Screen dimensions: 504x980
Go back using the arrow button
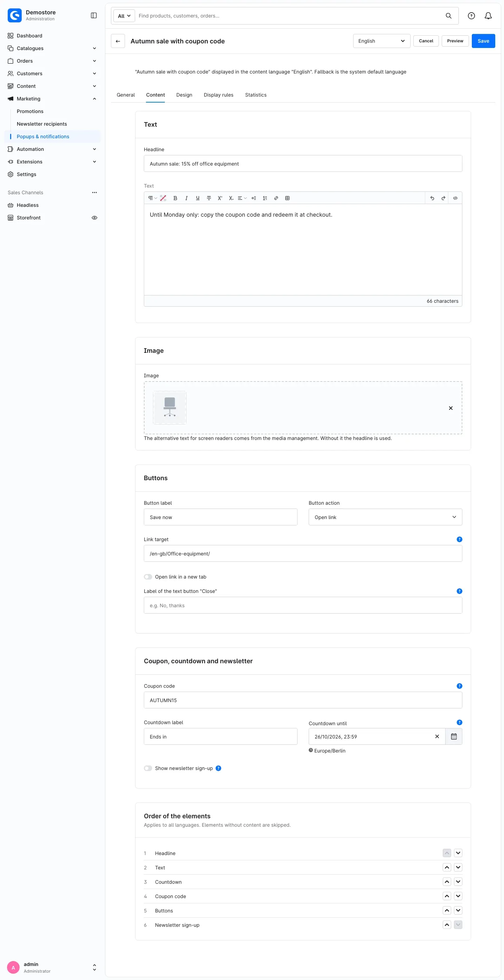(118, 41)
